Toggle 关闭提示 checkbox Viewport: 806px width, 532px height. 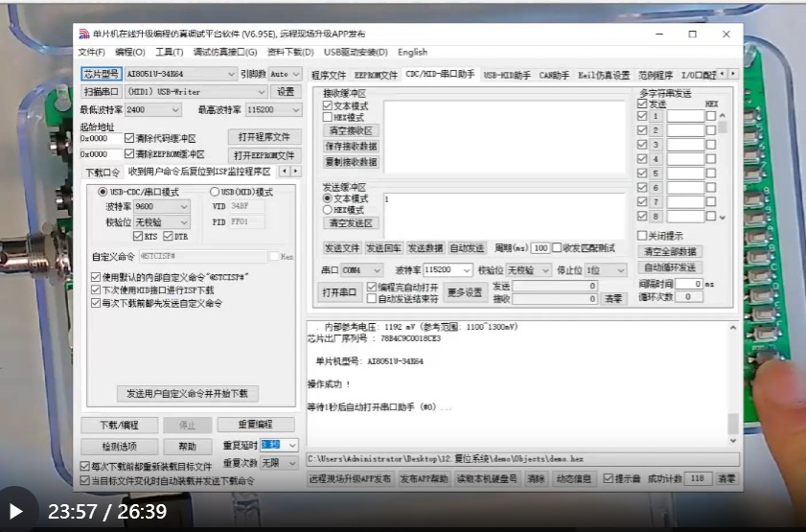click(x=641, y=236)
